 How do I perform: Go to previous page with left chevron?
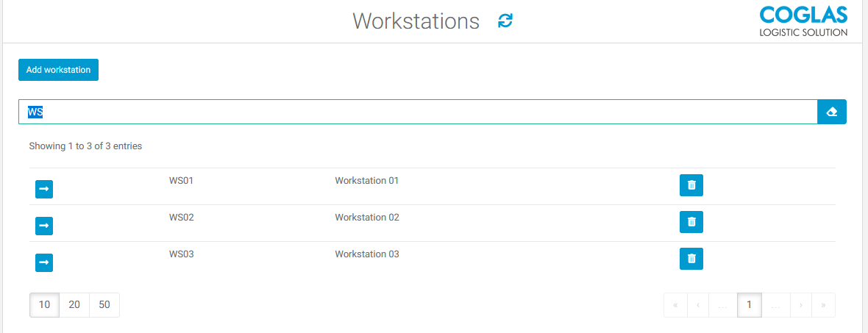(x=697, y=305)
